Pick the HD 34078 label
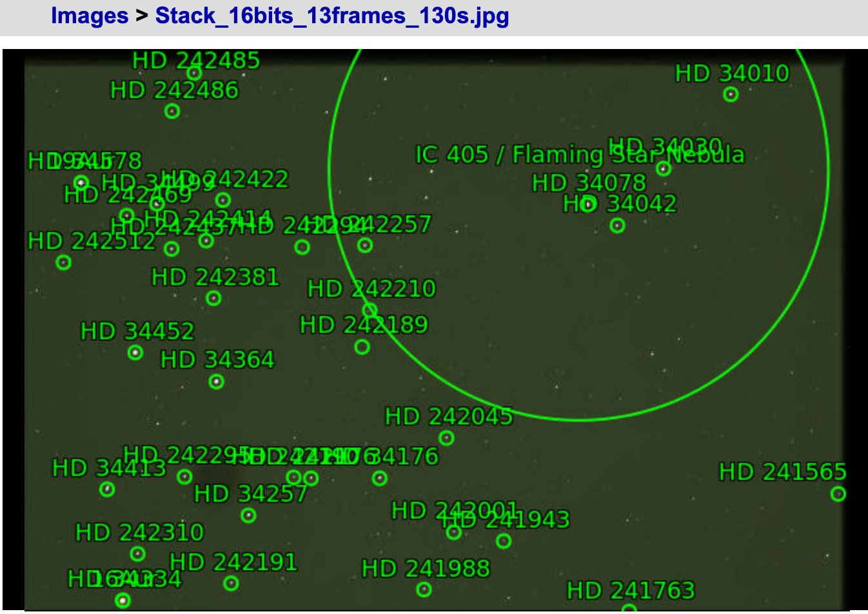Viewport: 868px width, 614px height. click(x=589, y=183)
